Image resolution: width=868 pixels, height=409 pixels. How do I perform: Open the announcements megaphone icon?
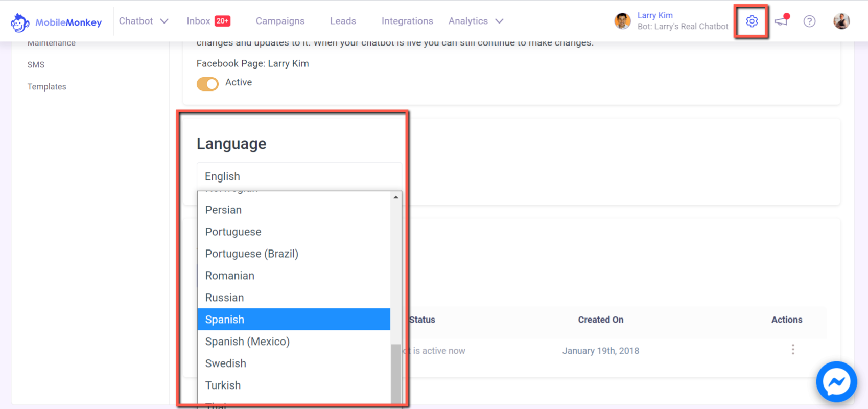[x=782, y=20]
